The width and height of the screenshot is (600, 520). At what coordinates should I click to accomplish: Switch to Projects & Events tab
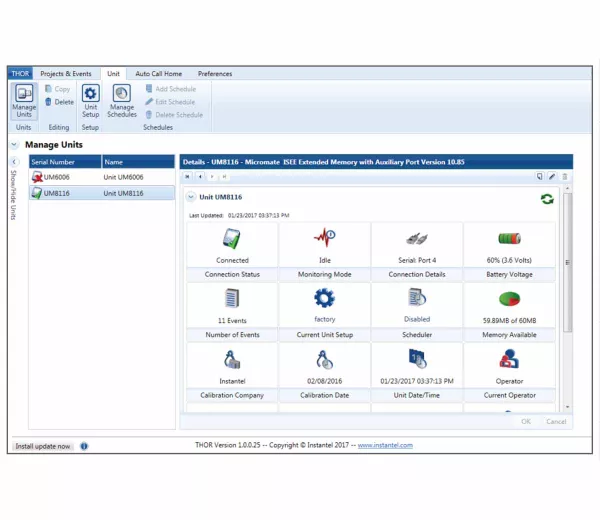pos(66,73)
